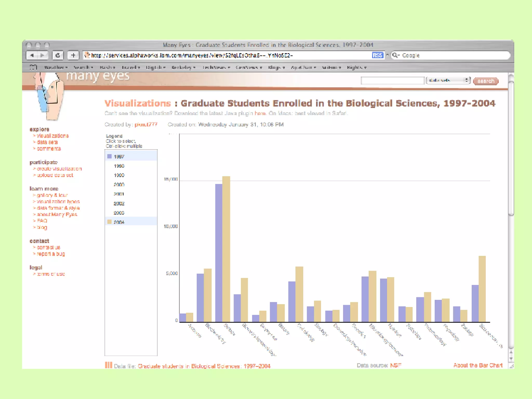Viewport: 532px width, 399px height.
Task: Open the bookmarks book icon
Action: point(33,67)
